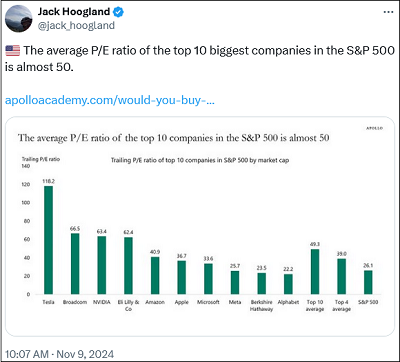Click the chart title about P/E ratio
Image resolution: width=400 pixels, height=362 pixels.
point(174,138)
